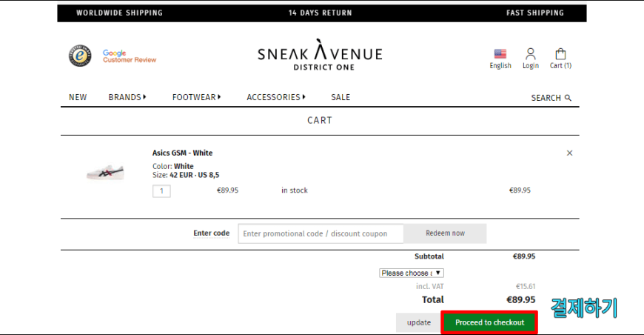Click the US flag English language icon
The image size is (644, 335).
[500, 54]
